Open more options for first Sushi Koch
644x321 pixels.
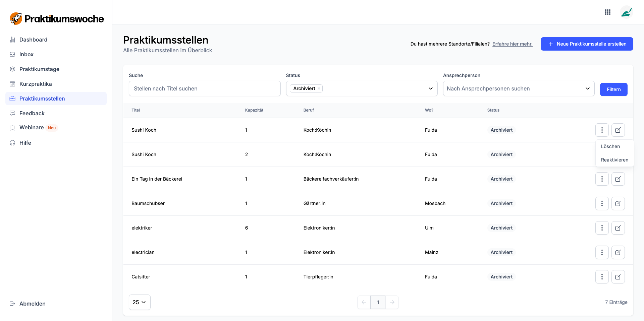point(602,130)
